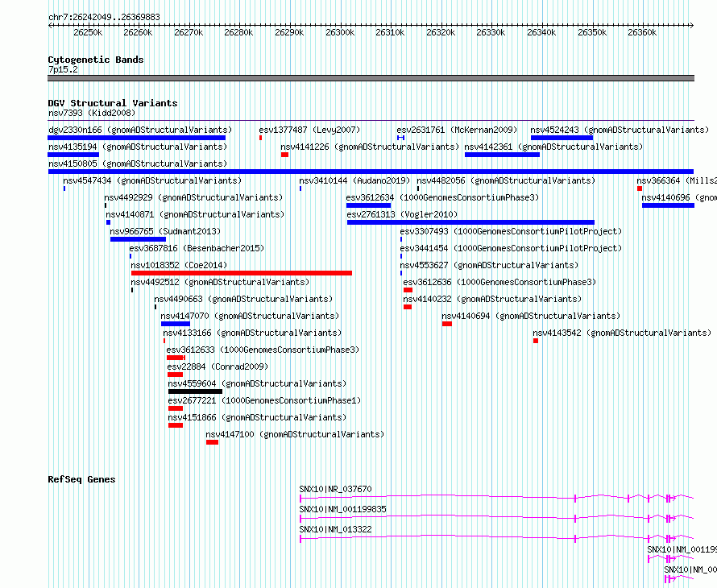Open SNX10|NR_037670 transcript
This screenshot has width=717, height=588.
(x=336, y=489)
